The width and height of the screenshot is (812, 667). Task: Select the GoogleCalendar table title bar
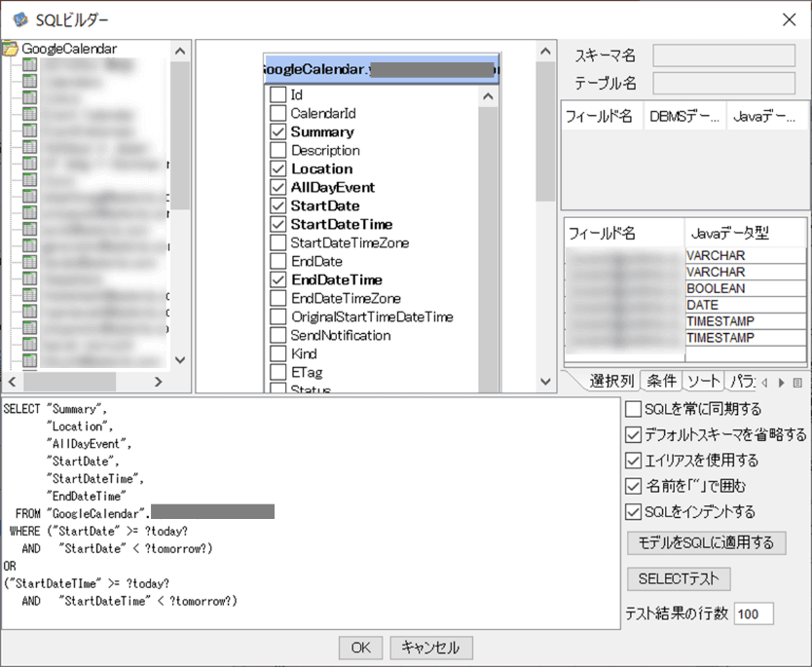coord(382,69)
